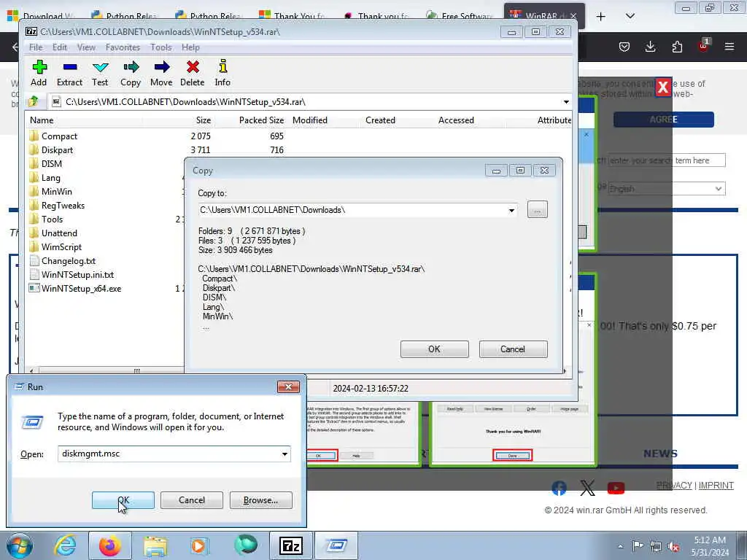Open a new Firefox tab
Viewport: 747px width, 560px height.
601,16
